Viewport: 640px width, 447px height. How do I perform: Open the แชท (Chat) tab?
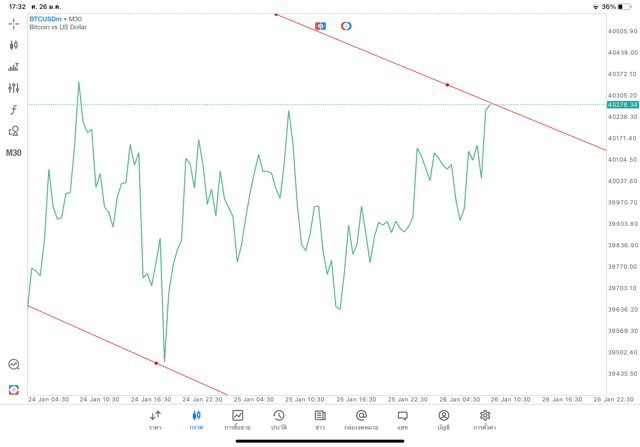point(402,419)
